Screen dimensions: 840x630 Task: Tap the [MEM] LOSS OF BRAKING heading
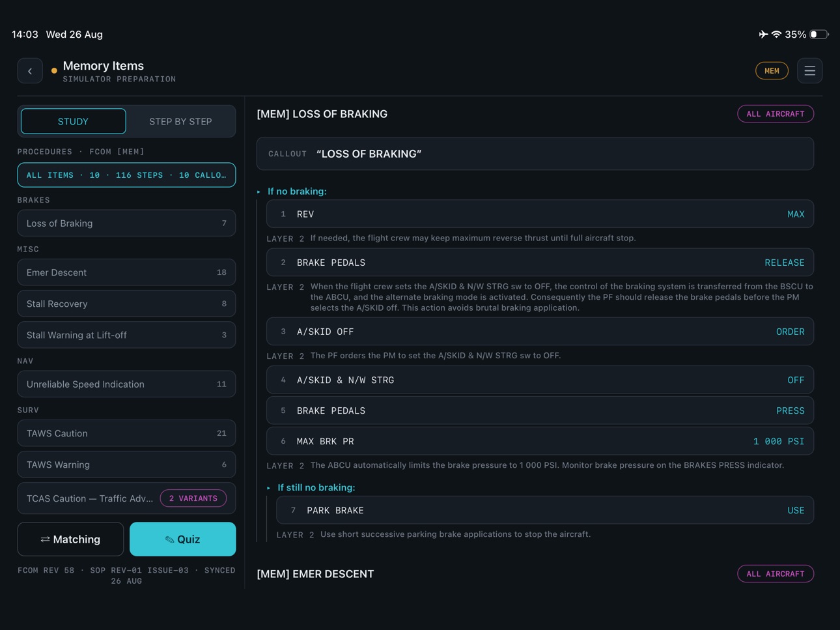[x=322, y=114]
